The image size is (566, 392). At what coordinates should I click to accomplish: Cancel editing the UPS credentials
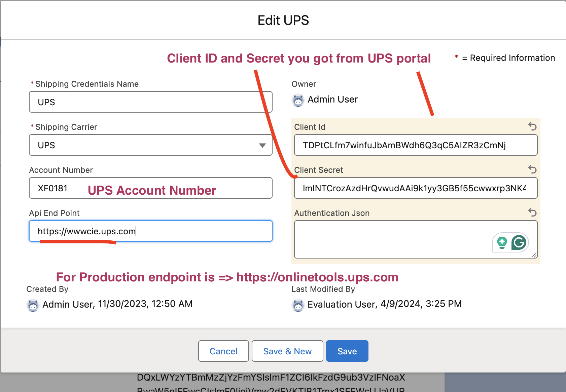223,351
